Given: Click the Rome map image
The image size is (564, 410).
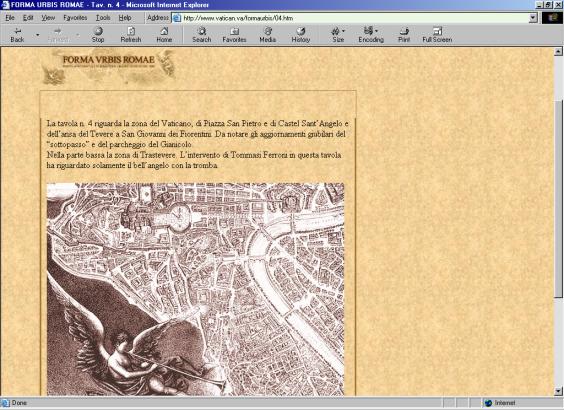Looking at the screenshot, I should (x=195, y=290).
